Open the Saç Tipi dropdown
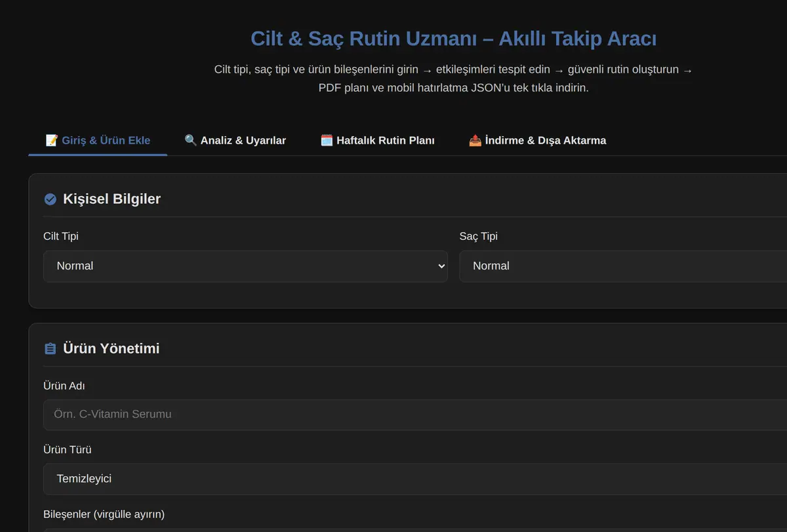Screen dimensions: 787x532 pos(623,266)
